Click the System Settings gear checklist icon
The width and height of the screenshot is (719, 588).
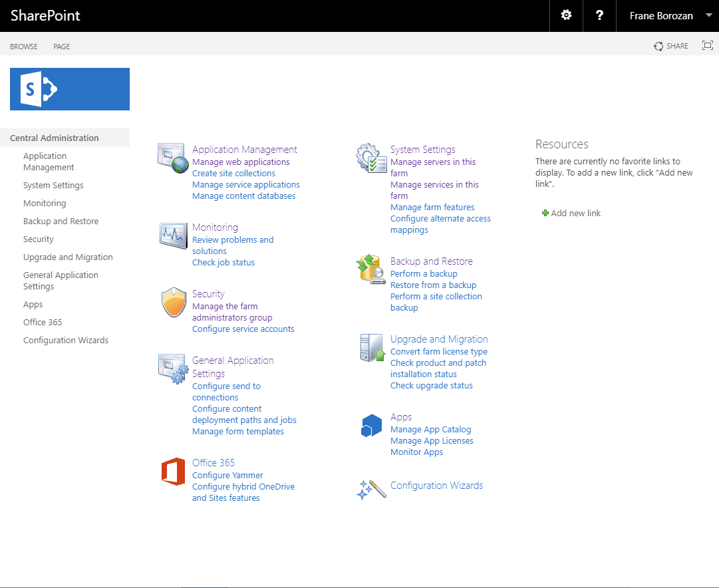[x=371, y=158]
